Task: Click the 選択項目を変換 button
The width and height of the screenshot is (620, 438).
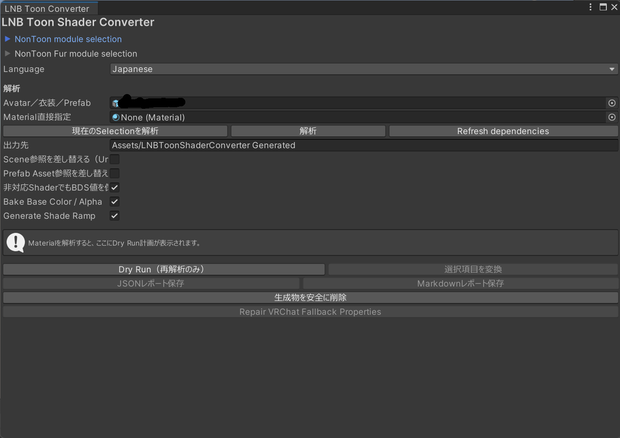Action: (473, 270)
